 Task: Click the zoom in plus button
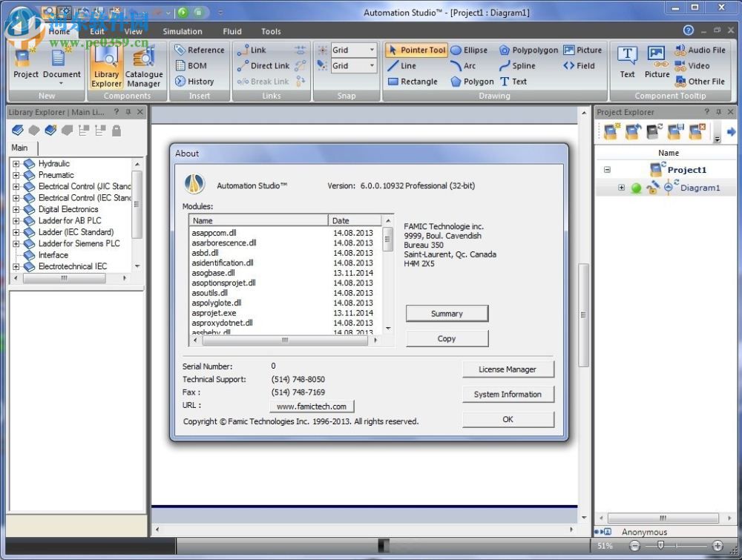click(718, 546)
